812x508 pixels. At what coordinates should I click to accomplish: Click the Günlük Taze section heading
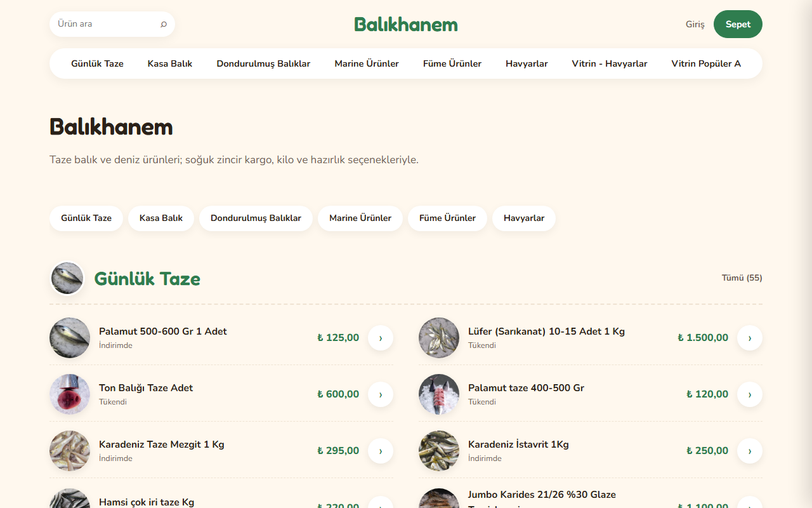[147, 279]
